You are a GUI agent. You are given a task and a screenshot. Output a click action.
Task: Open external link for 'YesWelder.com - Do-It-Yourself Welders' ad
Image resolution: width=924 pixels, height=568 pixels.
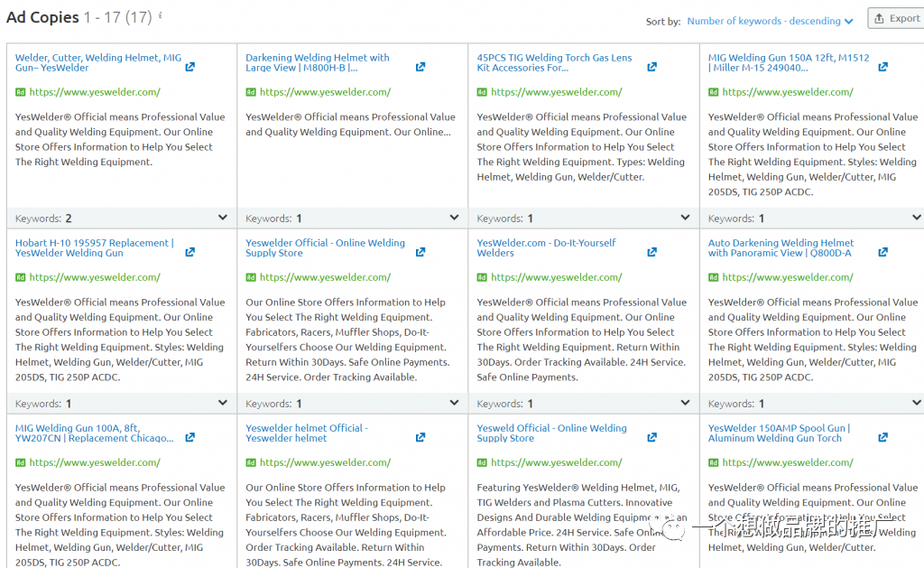point(651,252)
